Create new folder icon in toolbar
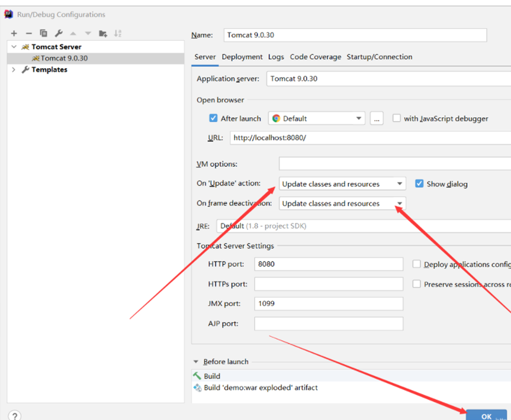511x420 pixels. click(103, 33)
